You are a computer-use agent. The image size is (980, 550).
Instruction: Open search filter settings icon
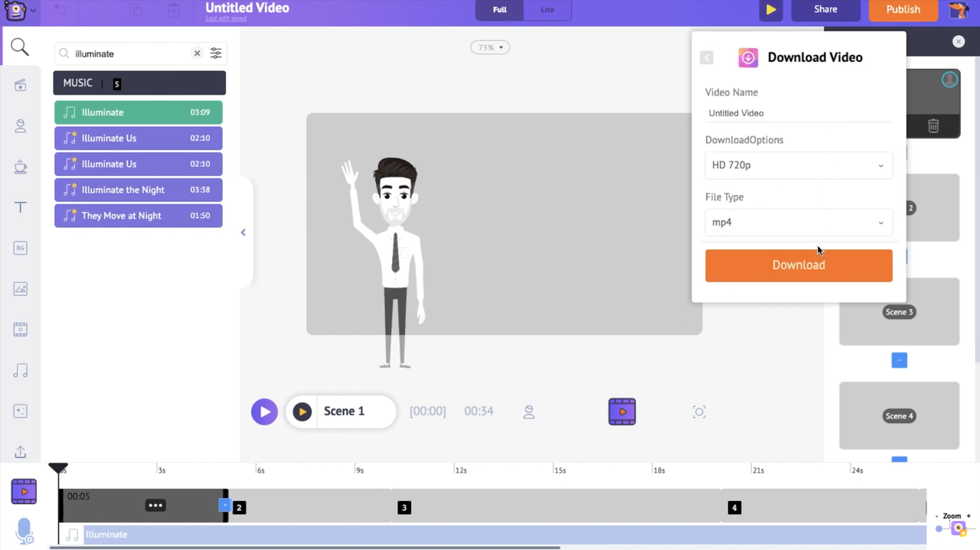click(x=216, y=54)
